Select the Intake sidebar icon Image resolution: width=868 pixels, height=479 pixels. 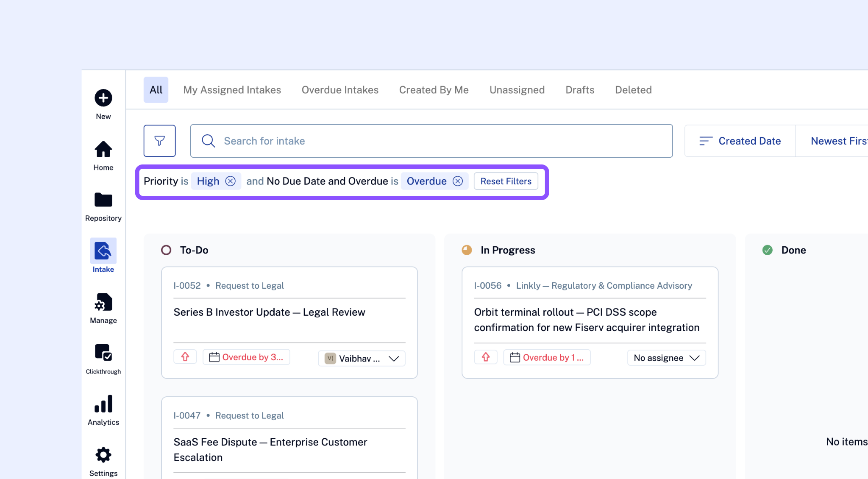coord(103,251)
